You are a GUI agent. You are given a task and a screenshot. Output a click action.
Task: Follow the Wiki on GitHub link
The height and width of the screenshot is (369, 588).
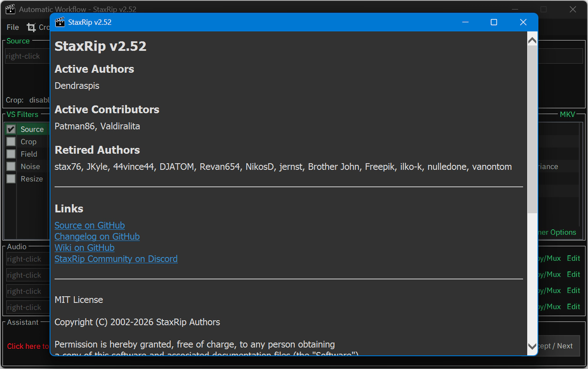[84, 248]
